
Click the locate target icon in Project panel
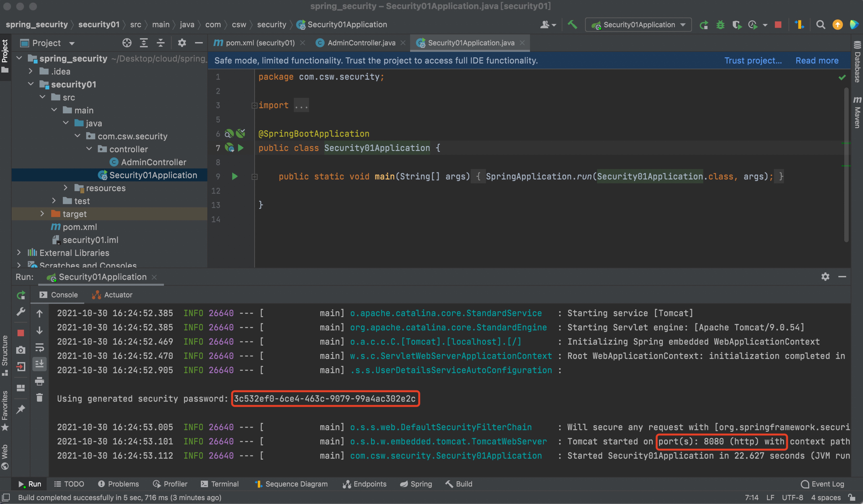tap(127, 43)
